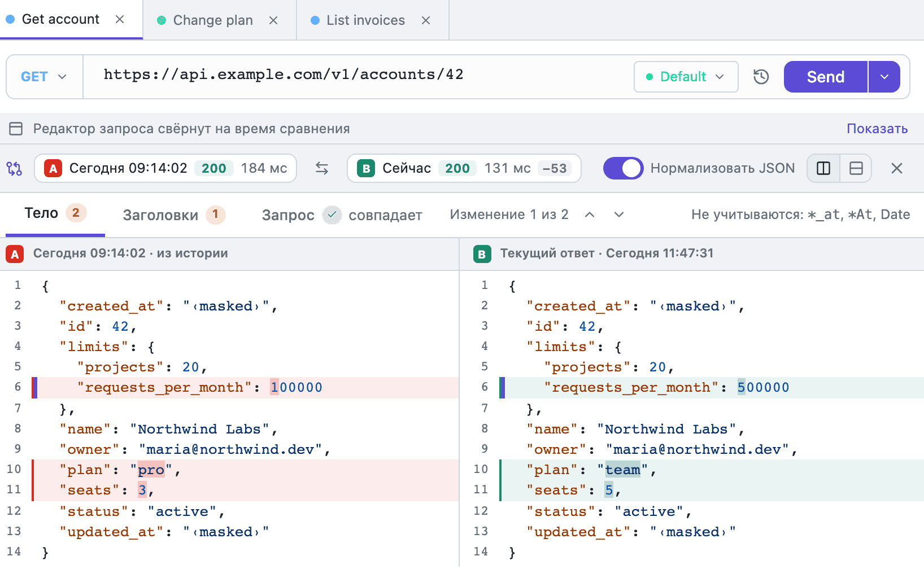
Task: Open response B snapshot selector
Action: [x=464, y=168]
